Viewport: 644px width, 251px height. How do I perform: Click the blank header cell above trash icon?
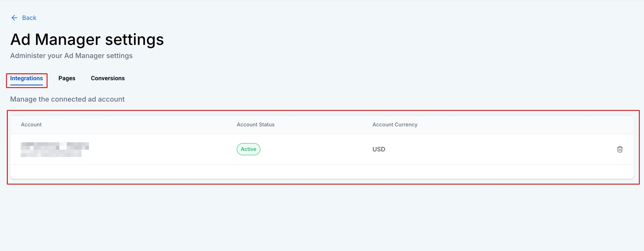coord(620,125)
